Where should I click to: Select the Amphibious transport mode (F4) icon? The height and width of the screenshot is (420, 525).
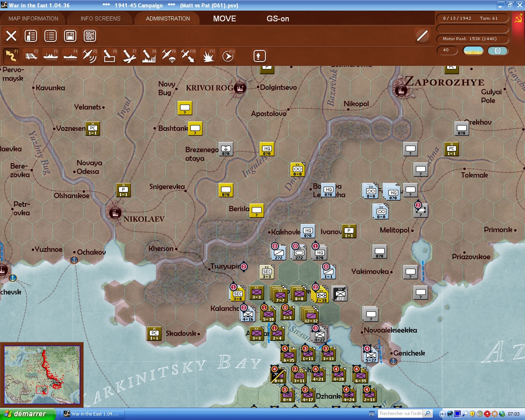(70, 56)
